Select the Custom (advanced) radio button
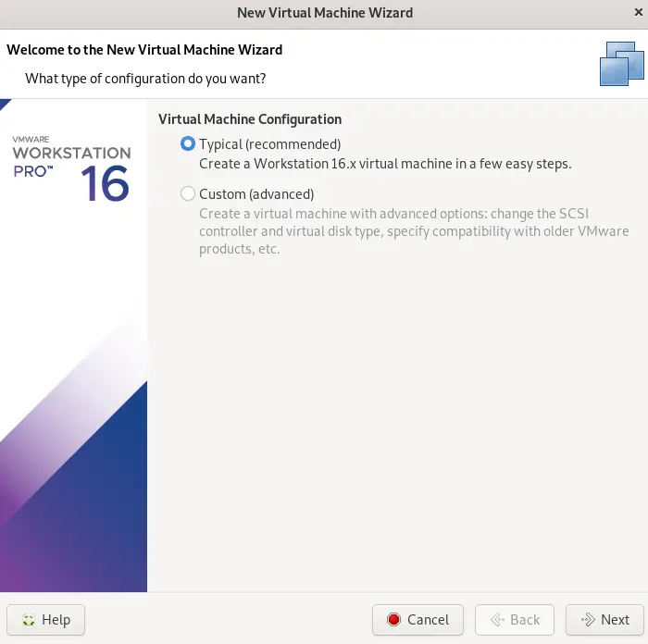Image resolution: width=648 pixels, height=644 pixels. point(188,193)
